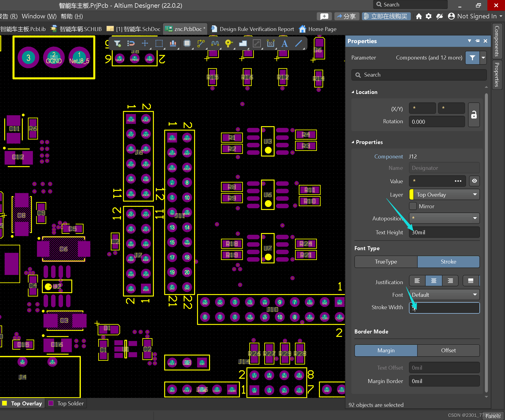The height and width of the screenshot is (420, 505).
Task: Open the Align objects tool
Action: tap(173, 43)
